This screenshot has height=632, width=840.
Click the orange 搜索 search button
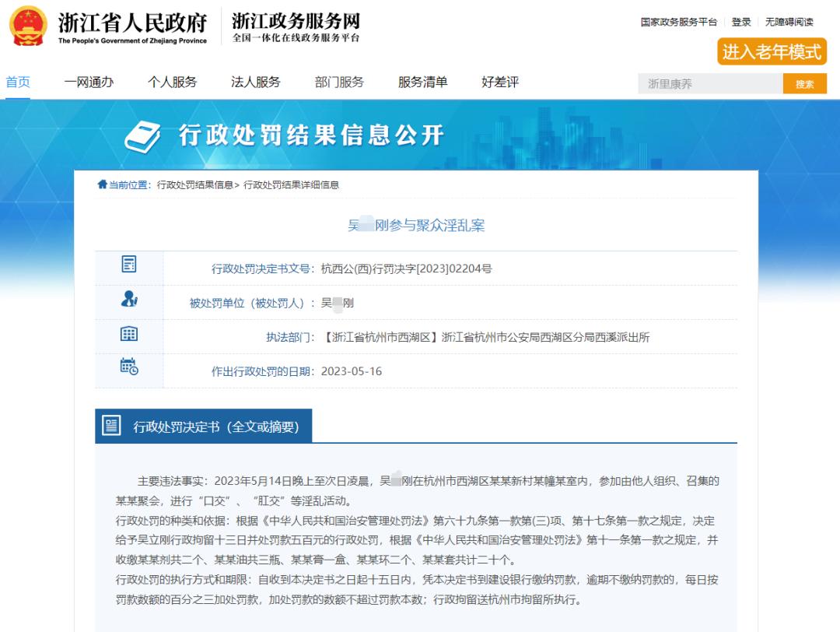(x=805, y=83)
